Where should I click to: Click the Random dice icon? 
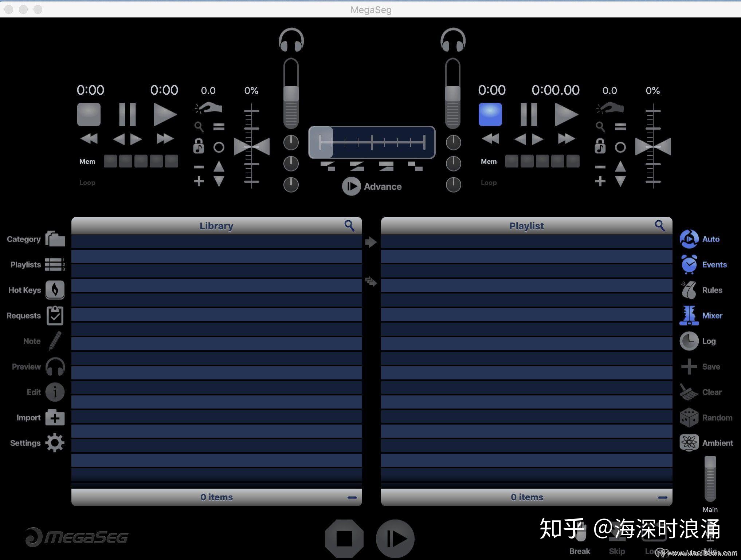[x=689, y=418]
